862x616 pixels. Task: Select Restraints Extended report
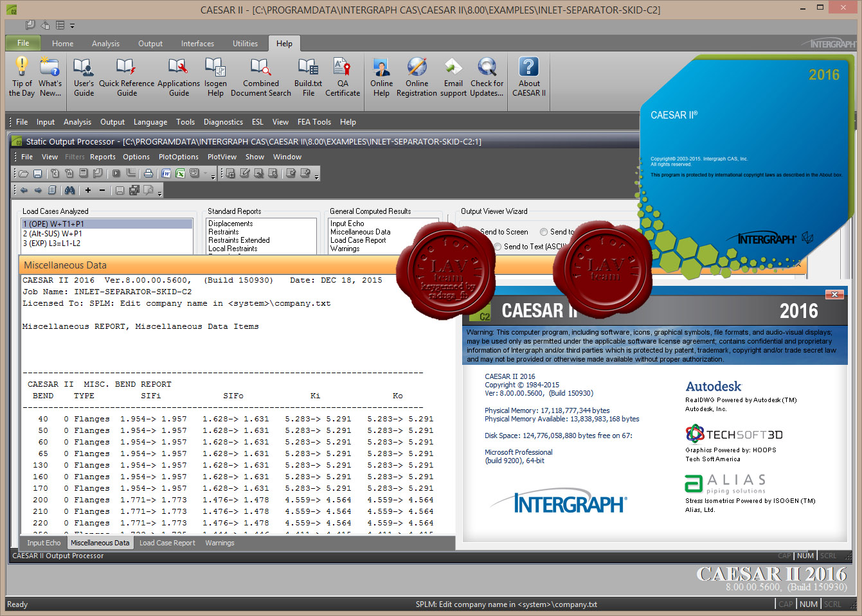[x=238, y=240]
